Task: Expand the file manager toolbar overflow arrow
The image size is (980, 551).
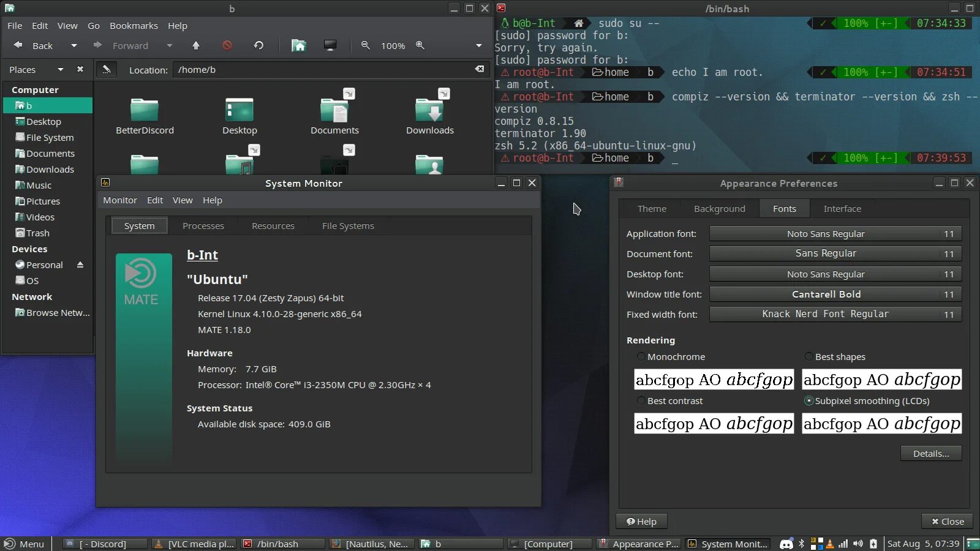Action: coord(479,45)
